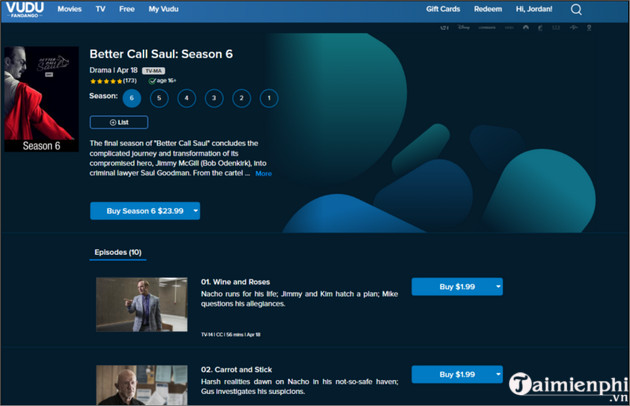Viewport: 630px width, 406px height.
Task: Click the star rating icons
Action: (x=106, y=81)
